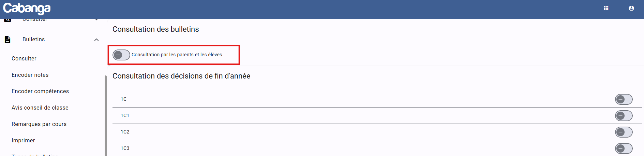Enable decision consultation for class 1C1
This screenshot has height=156, width=644.
coord(624,116)
